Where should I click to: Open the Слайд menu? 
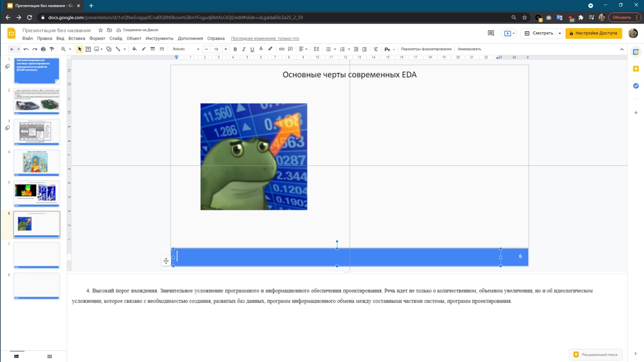tap(116, 38)
